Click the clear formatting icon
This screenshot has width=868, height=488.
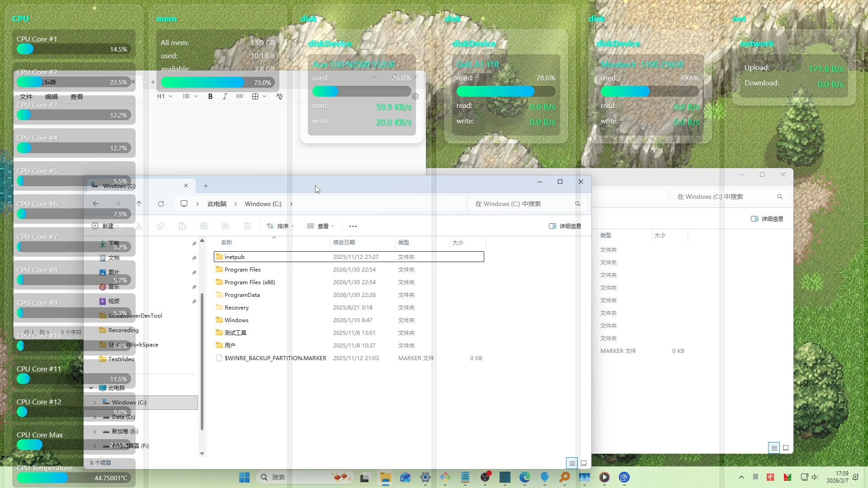[x=279, y=96]
